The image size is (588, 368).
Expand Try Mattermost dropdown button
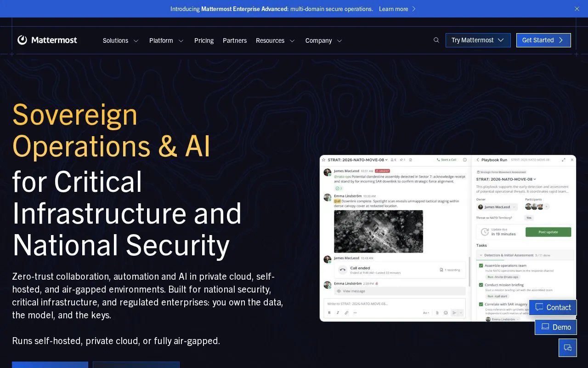tap(478, 40)
